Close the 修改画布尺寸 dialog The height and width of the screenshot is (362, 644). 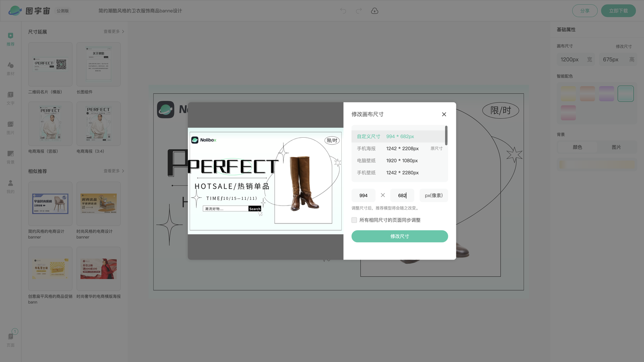click(x=444, y=114)
